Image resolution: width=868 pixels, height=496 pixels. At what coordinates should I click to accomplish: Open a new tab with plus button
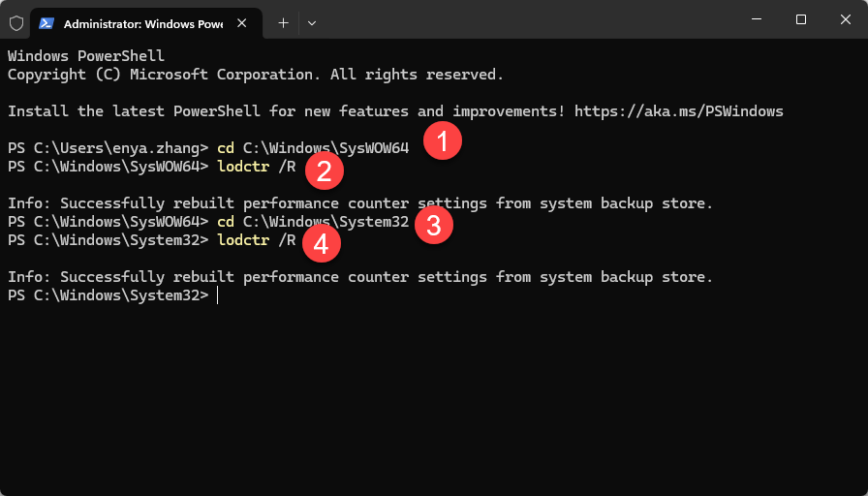click(x=283, y=22)
